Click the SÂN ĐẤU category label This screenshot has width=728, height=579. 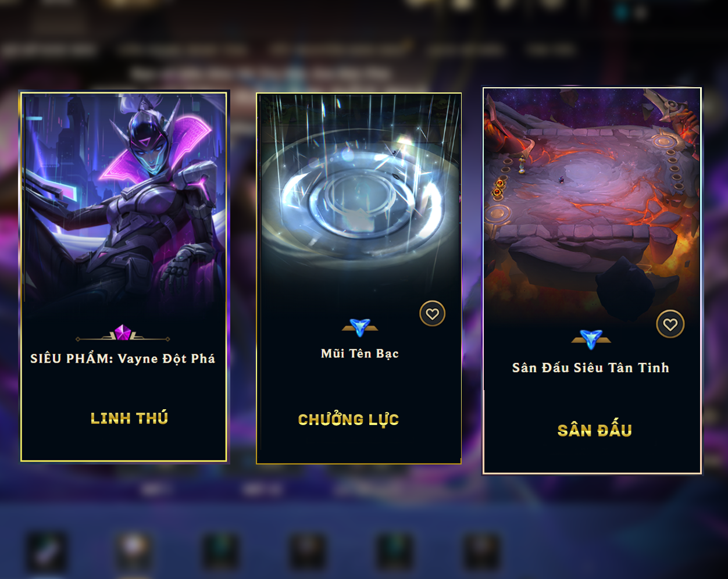[594, 430]
